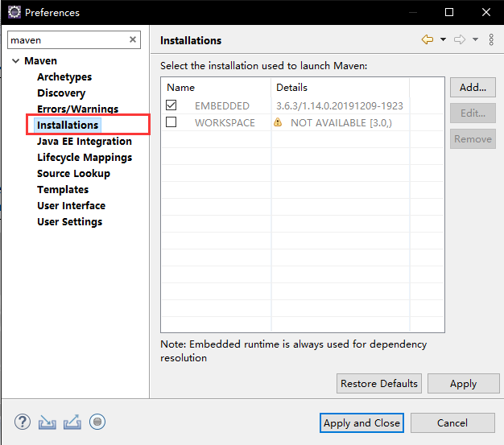Open the three-dot view menu
This screenshot has height=445, width=504.
(491, 39)
